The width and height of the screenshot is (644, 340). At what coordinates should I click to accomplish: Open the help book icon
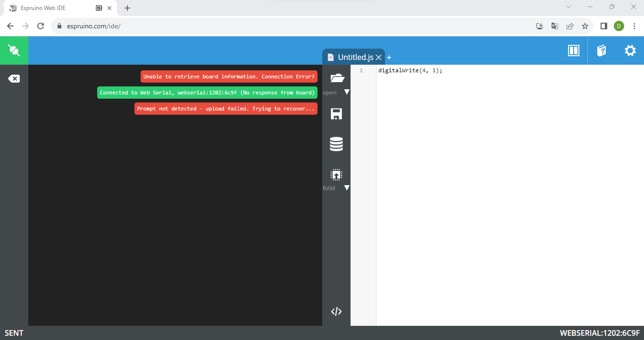pyautogui.click(x=602, y=51)
